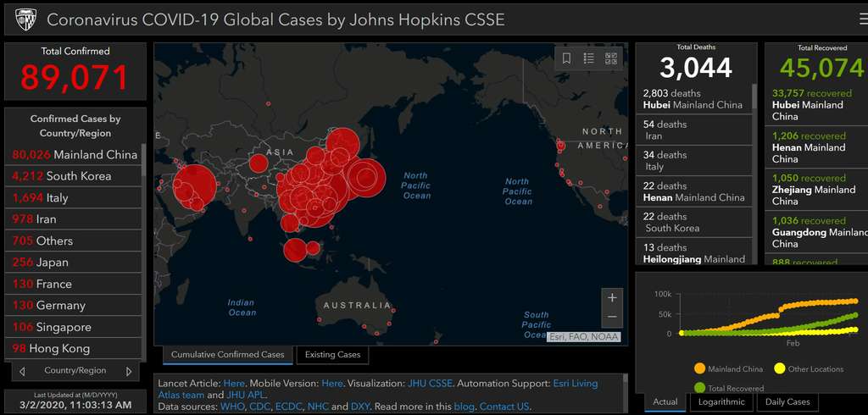Viewport: 868px width, 415px height.
Task: Select Japan in the country list
Action: click(75, 263)
